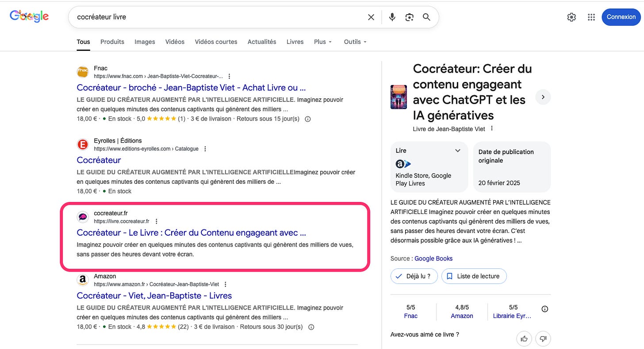This screenshot has width=644, height=349.
Task: Open the Google apps grid icon
Action: 591,17
